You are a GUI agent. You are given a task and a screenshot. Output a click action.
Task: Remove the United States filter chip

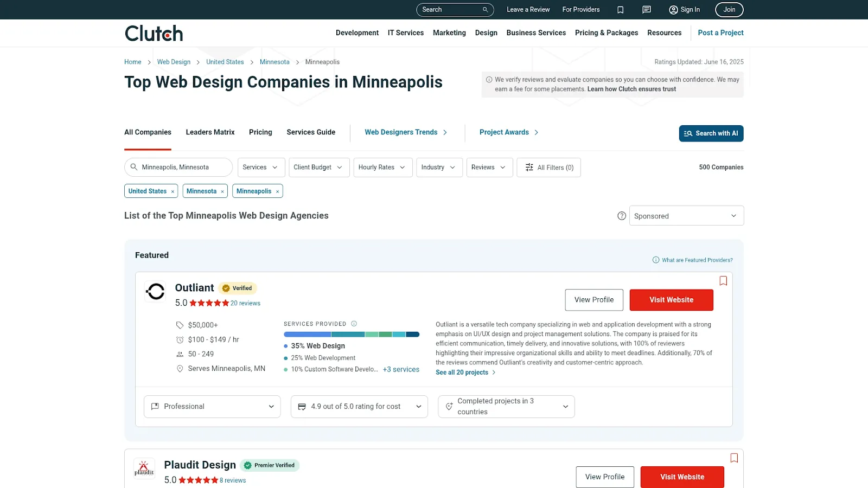coord(173,191)
